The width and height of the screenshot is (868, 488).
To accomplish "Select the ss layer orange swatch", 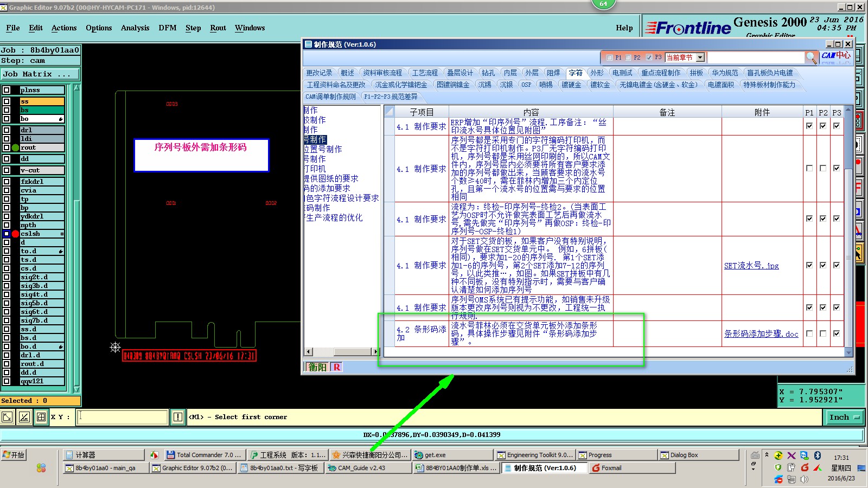I will (x=42, y=101).
